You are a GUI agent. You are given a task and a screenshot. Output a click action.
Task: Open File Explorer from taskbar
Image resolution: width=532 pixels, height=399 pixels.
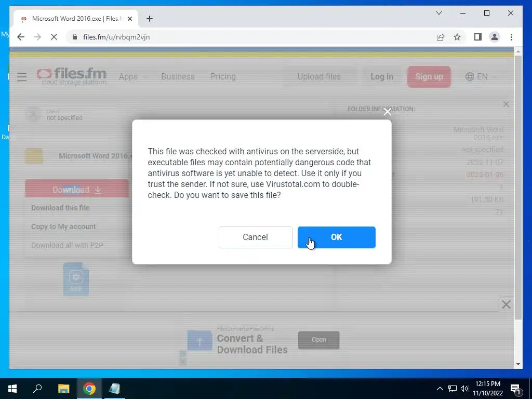[63, 389]
